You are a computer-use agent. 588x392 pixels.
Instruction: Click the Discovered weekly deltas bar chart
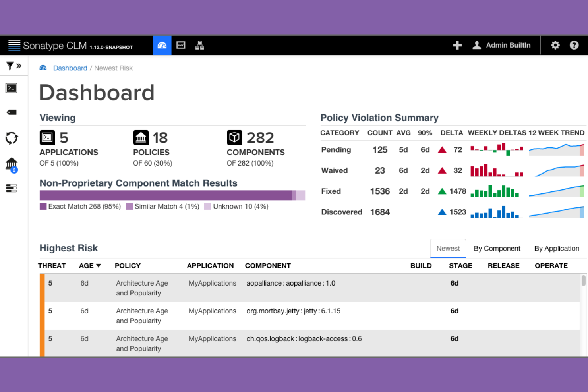coord(497,212)
